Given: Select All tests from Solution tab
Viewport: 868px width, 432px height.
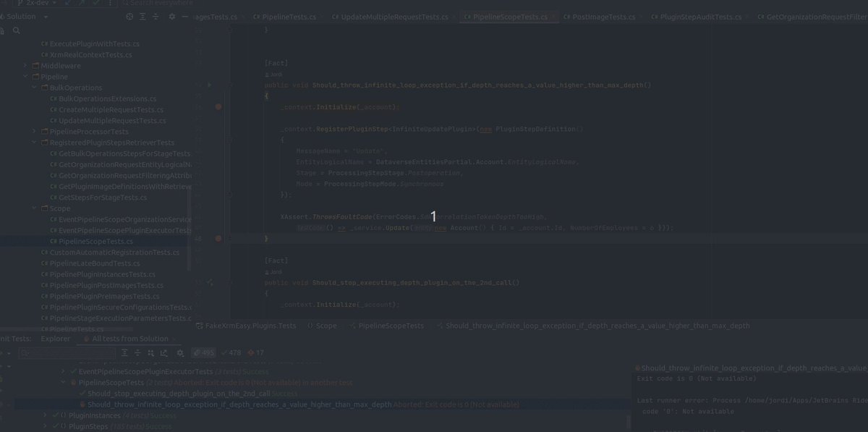Looking at the screenshot, I should click(x=129, y=339).
